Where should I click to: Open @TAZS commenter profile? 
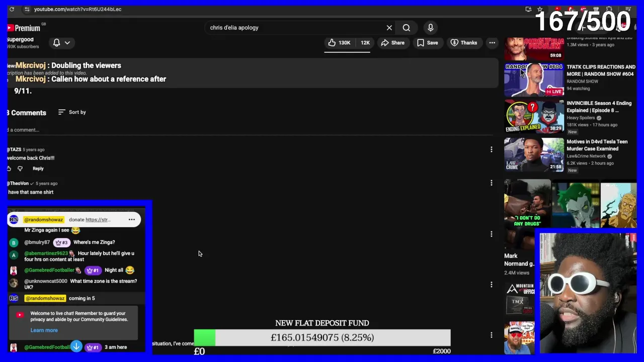click(x=14, y=149)
